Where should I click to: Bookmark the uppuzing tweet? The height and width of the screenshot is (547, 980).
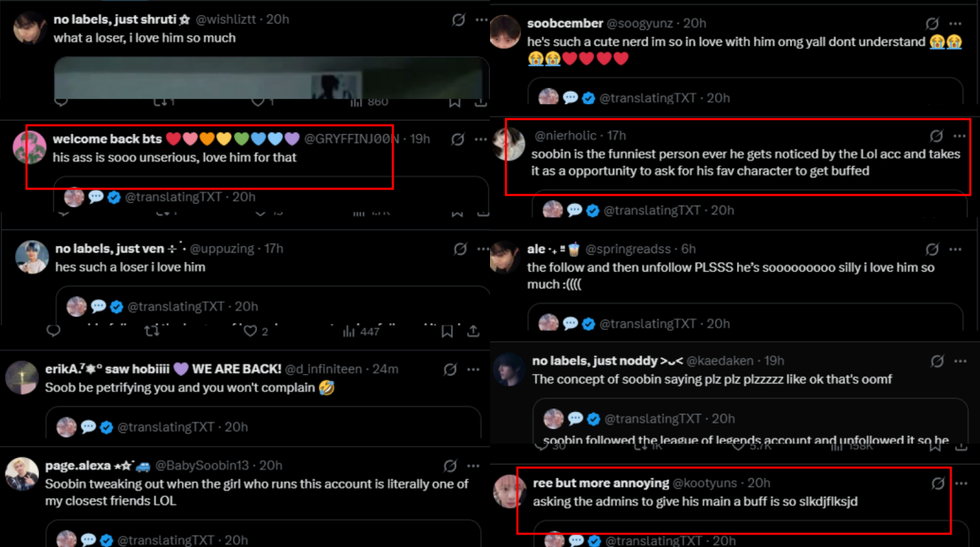447,331
